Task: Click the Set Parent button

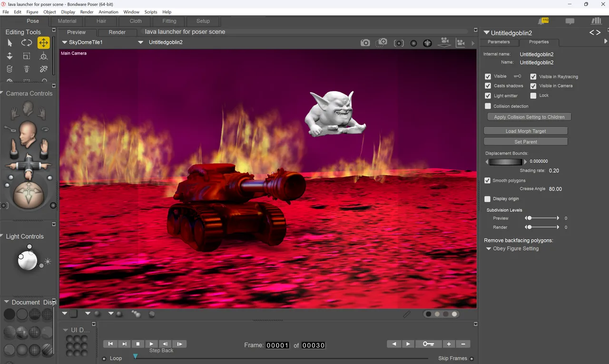Action: click(x=526, y=142)
